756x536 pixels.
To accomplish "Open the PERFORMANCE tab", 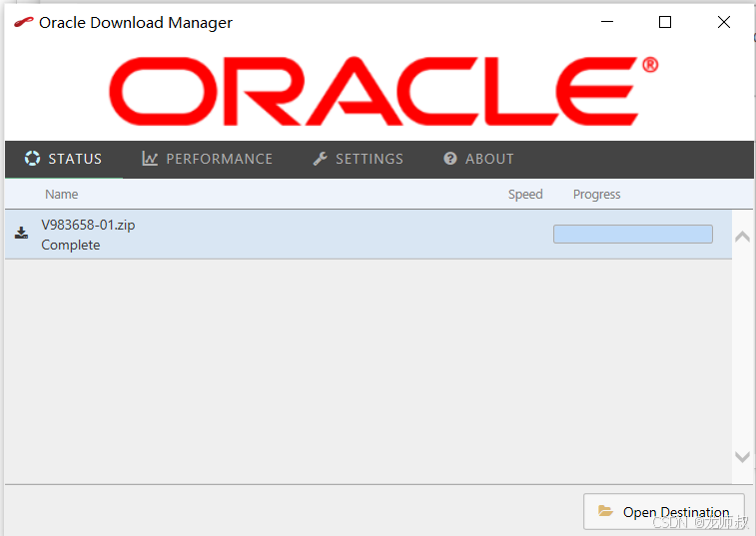I will coord(208,159).
